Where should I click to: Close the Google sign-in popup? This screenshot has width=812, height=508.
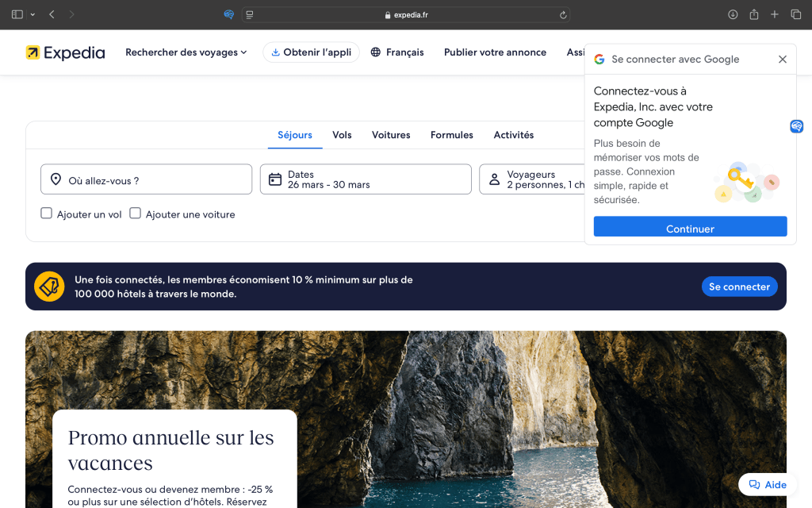tap(783, 59)
